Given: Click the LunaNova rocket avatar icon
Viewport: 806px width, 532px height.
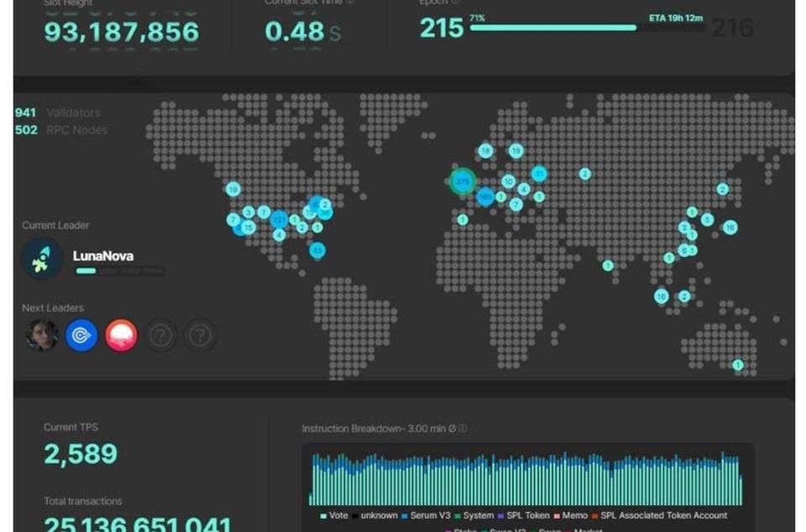Looking at the screenshot, I should pyautogui.click(x=42, y=258).
